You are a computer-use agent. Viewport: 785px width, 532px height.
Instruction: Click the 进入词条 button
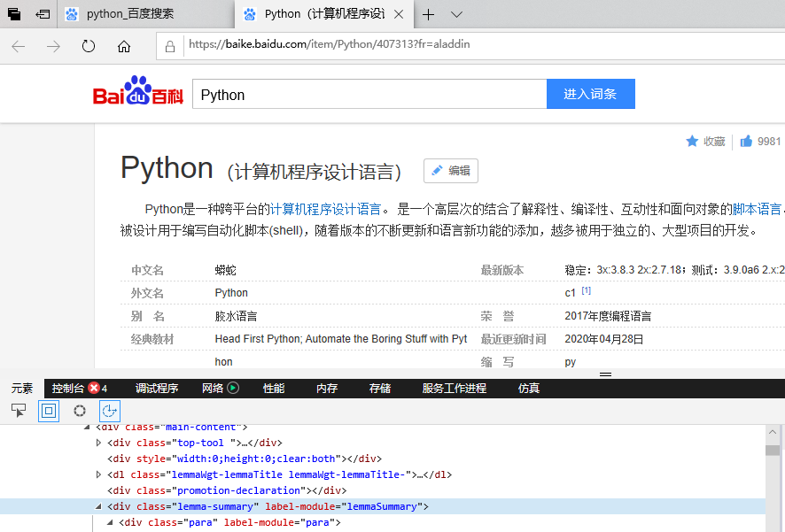click(590, 94)
